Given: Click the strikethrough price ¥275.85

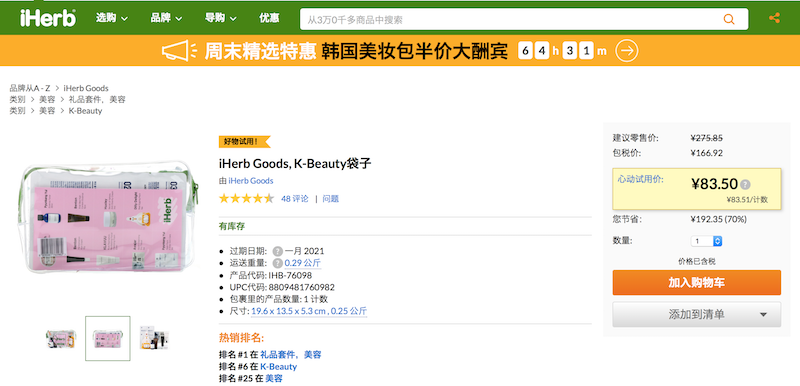Looking at the screenshot, I should click(x=707, y=138).
